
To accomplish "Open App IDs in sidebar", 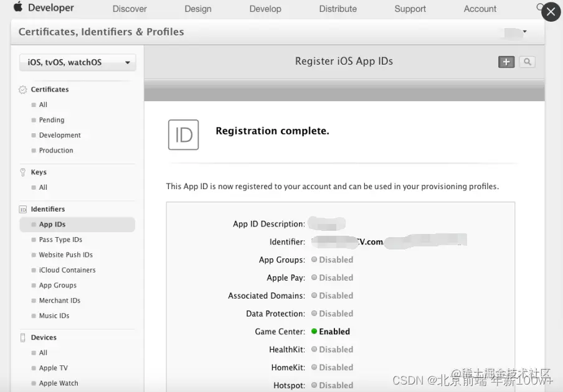I will (77, 225).
